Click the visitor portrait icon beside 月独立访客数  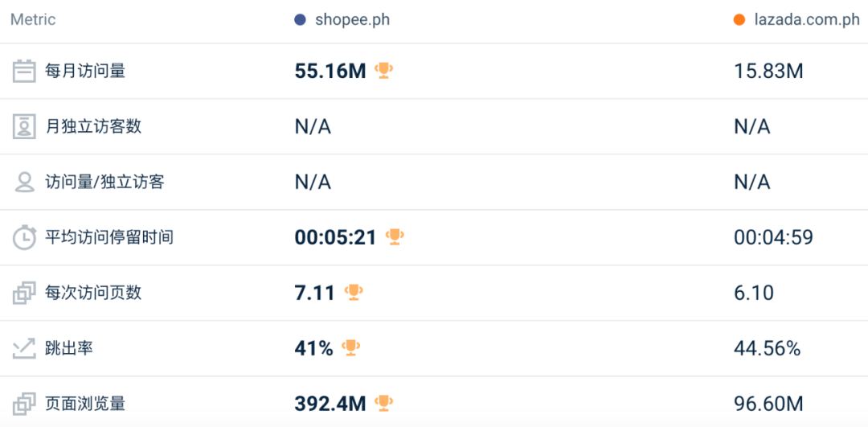click(24, 127)
